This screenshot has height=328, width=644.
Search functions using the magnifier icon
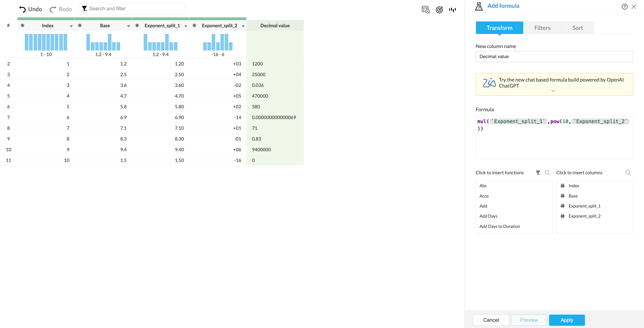pyautogui.click(x=547, y=173)
